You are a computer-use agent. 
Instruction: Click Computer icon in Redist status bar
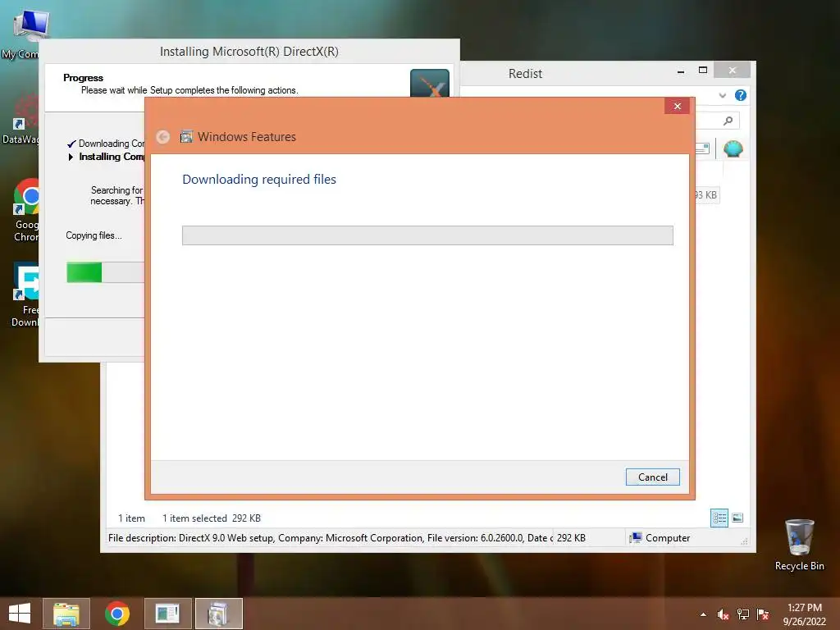(x=636, y=538)
